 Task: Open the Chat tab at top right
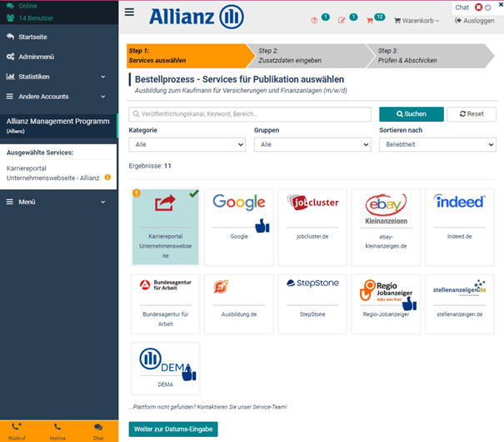click(462, 8)
